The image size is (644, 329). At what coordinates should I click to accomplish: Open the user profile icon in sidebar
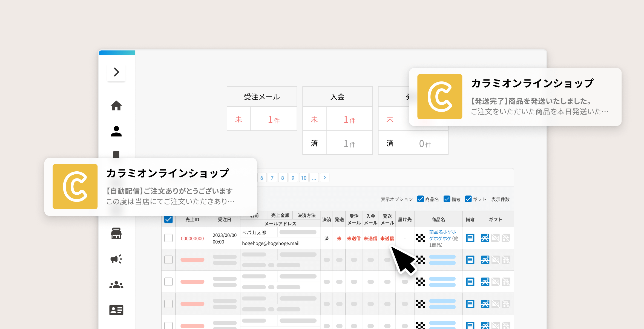point(116,131)
